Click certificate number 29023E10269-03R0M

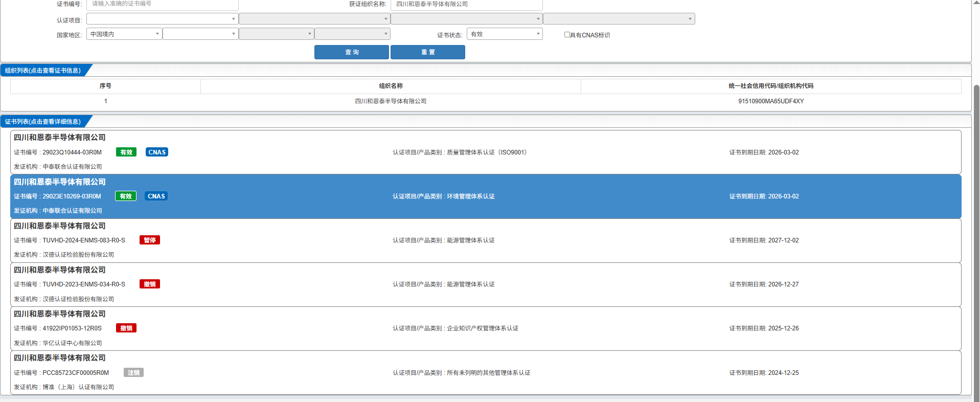(72, 196)
